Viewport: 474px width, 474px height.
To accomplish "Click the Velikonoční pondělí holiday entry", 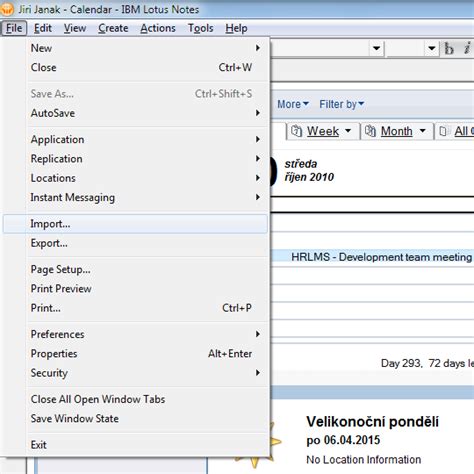I will pyautogui.click(x=372, y=422).
